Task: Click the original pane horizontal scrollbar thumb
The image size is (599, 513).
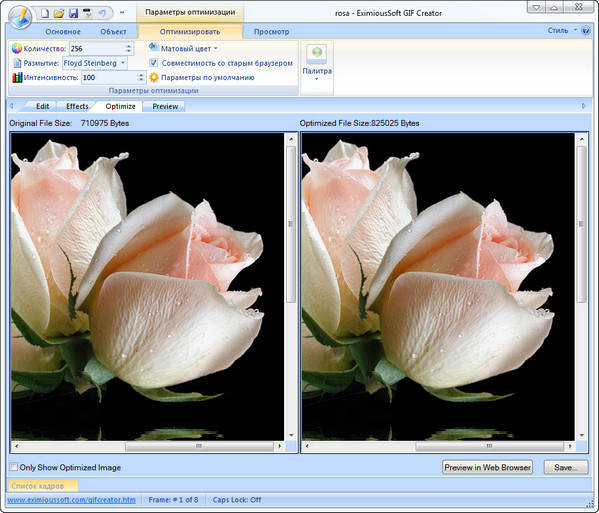Action: click(x=199, y=446)
